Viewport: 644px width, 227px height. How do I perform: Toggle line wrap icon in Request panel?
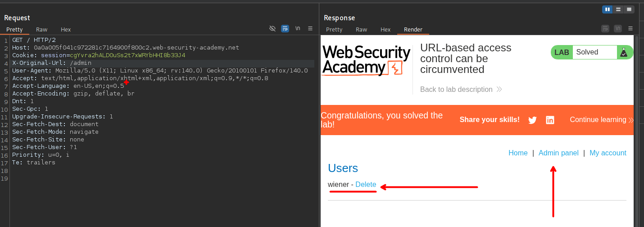point(285,28)
